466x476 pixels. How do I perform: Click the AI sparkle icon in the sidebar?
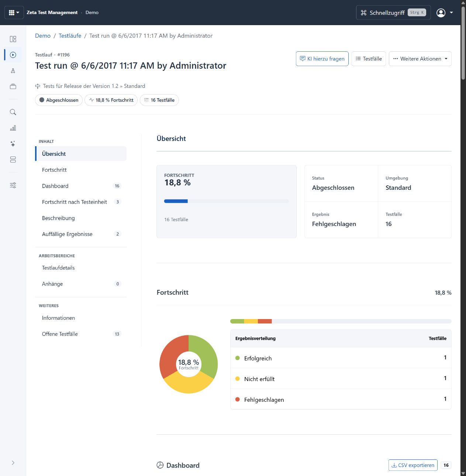[x=13, y=144]
